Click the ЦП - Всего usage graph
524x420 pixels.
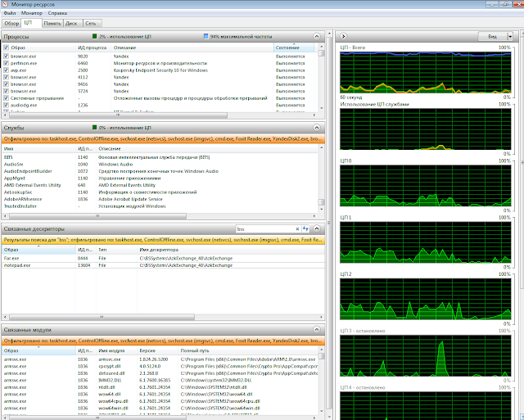point(426,72)
